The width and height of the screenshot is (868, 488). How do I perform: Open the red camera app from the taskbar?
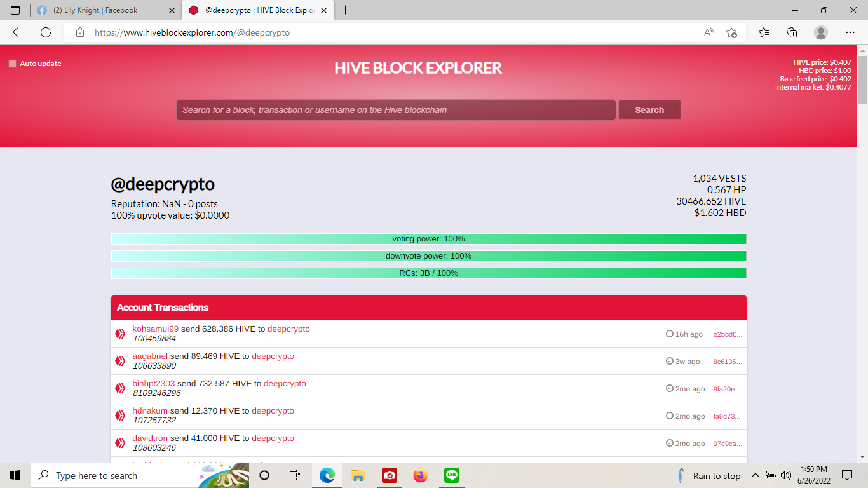(x=390, y=475)
